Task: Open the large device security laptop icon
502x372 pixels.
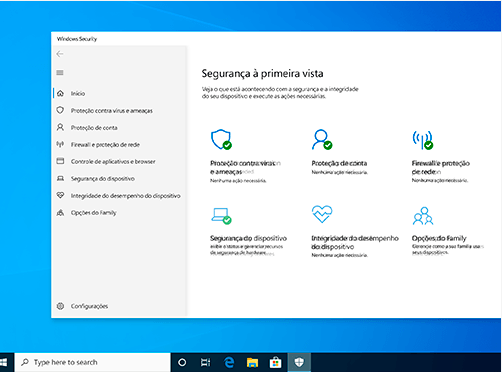Action: coord(221,216)
